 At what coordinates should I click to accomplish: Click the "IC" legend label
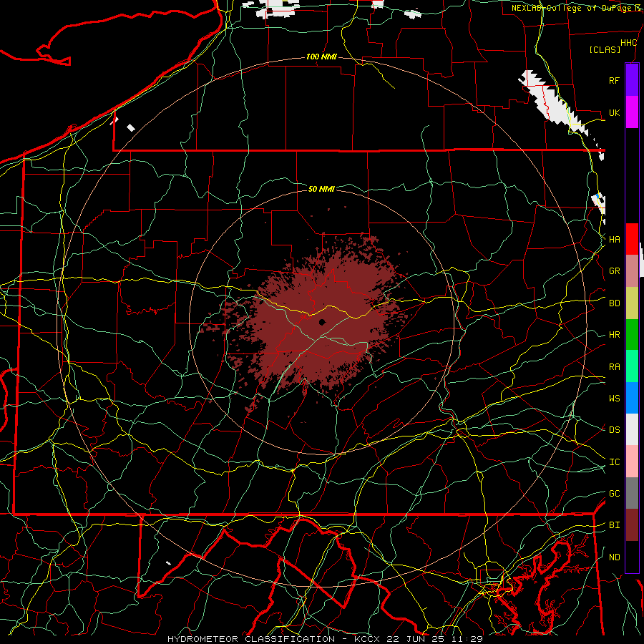(614, 462)
